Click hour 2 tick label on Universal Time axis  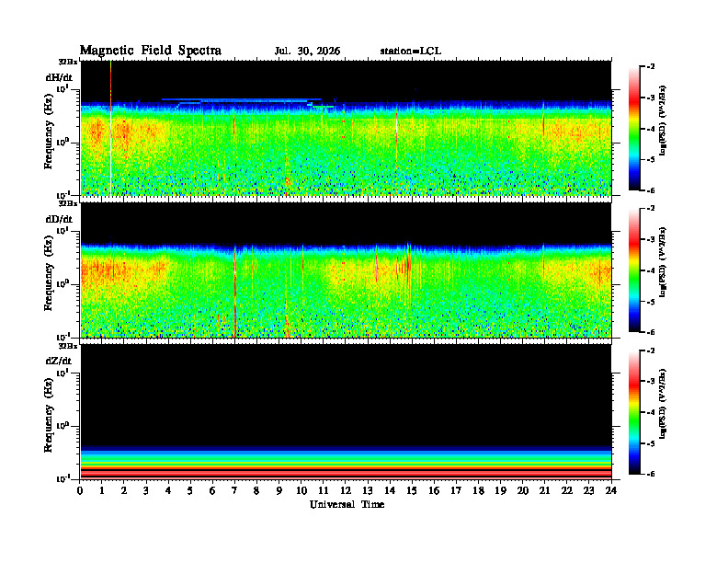pos(124,490)
